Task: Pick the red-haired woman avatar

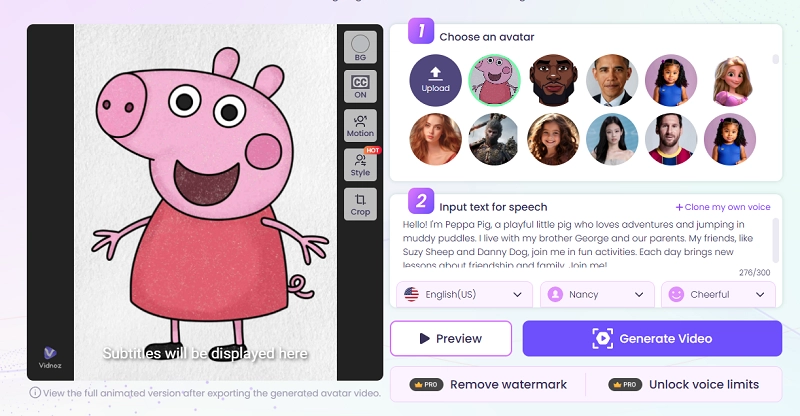Action: tap(435, 139)
